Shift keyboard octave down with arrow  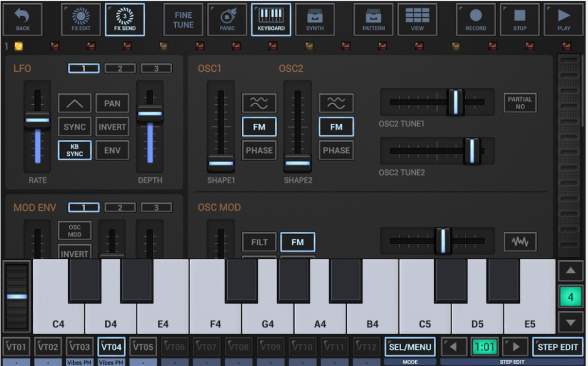coord(570,322)
